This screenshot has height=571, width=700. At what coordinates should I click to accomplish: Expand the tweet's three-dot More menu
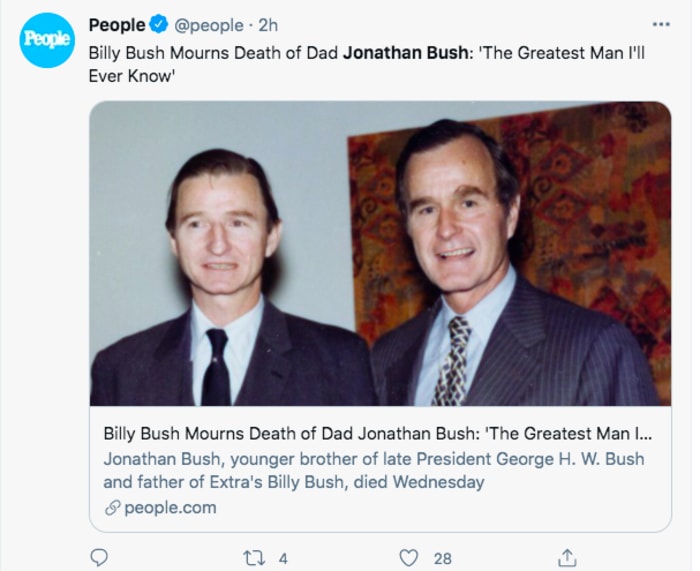click(660, 24)
